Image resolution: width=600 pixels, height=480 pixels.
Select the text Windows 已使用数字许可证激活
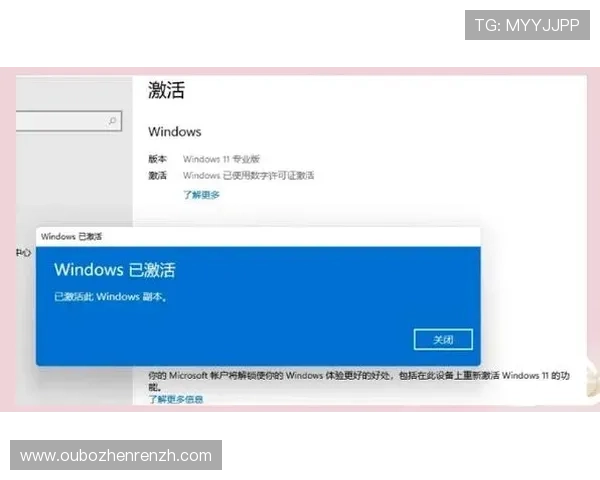tap(248, 176)
